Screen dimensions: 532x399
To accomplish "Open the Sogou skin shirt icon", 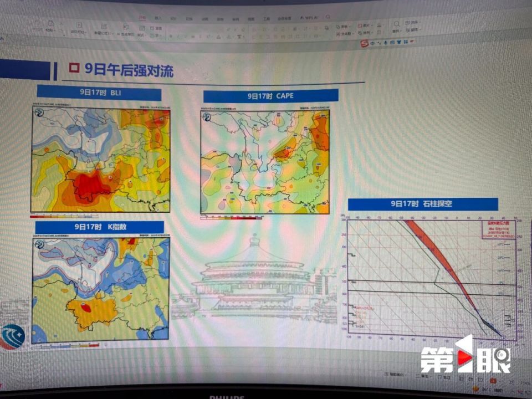I will 398,42.
